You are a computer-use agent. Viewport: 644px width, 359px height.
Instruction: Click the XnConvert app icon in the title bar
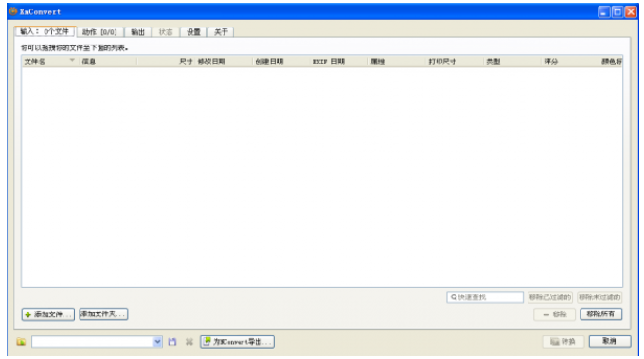(12, 11)
